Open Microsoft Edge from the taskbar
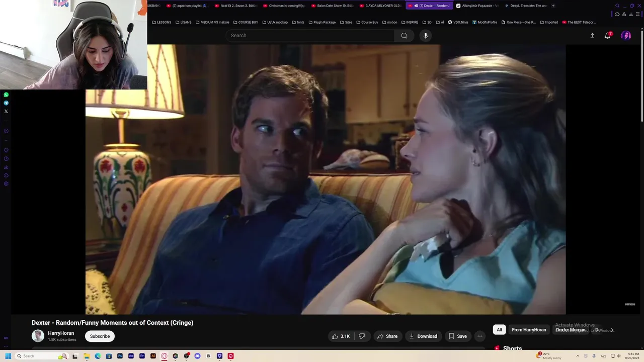This screenshot has height=362, width=644. pyautogui.click(x=98, y=356)
